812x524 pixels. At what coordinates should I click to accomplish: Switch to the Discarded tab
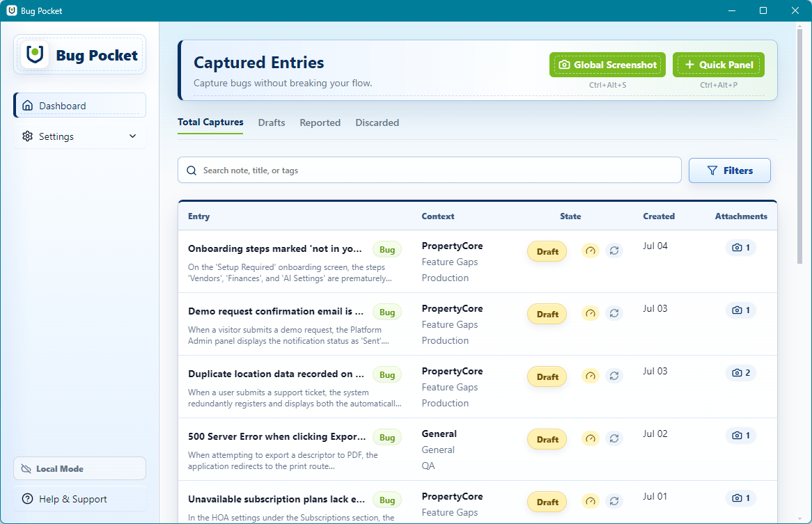pyautogui.click(x=377, y=122)
